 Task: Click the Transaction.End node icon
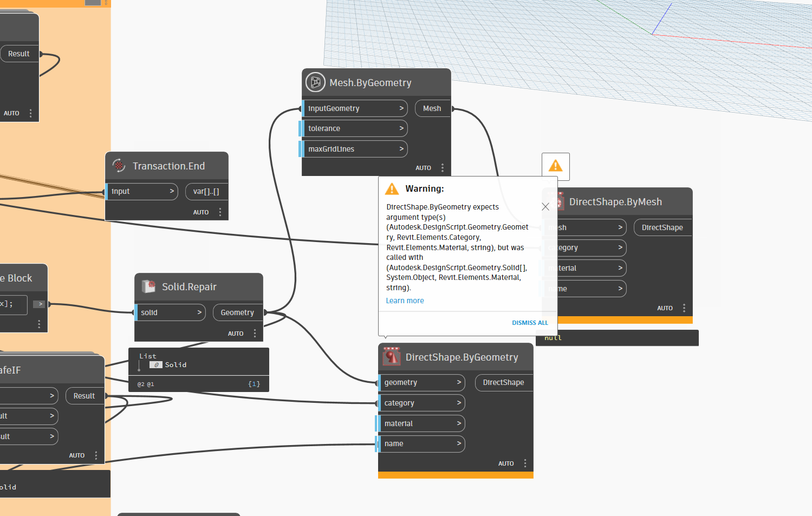click(119, 166)
